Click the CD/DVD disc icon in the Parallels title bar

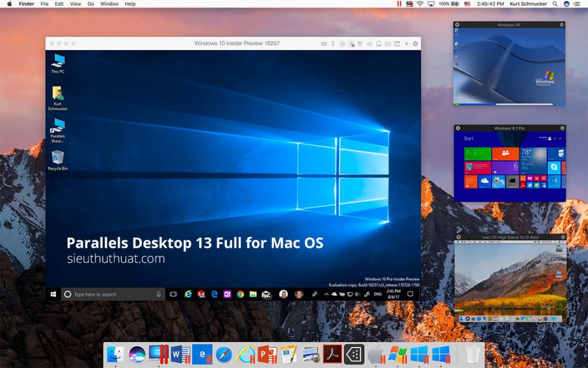[x=342, y=44]
